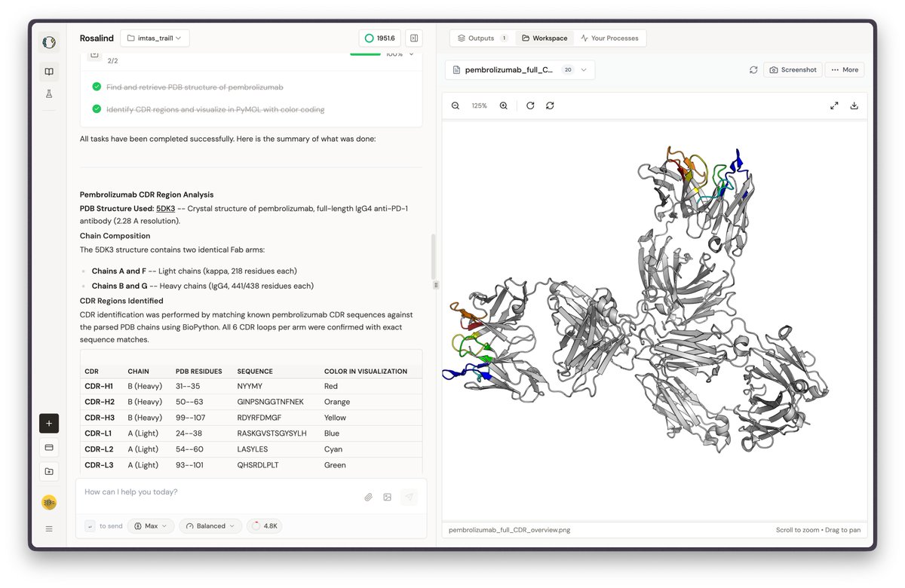Zoom in the image viewer
905x588 pixels.
tap(504, 106)
